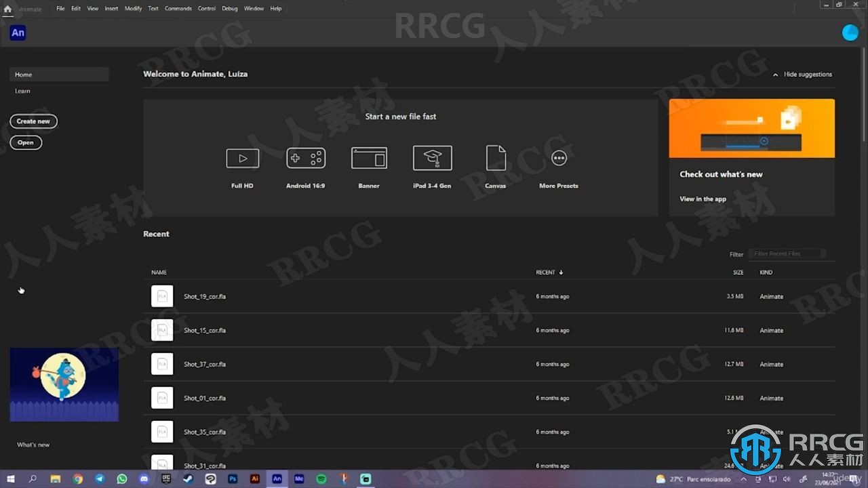Open Google Chrome from the taskbar
This screenshot has height=488, width=868.
[x=78, y=479]
